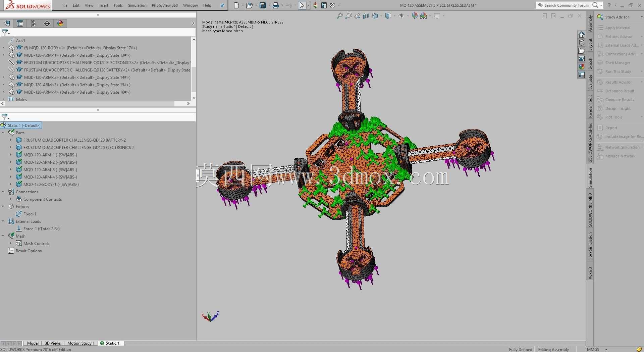Image resolution: width=644 pixels, height=352 pixels.
Task: Select Static 1 study root node
Action: coord(21,125)
